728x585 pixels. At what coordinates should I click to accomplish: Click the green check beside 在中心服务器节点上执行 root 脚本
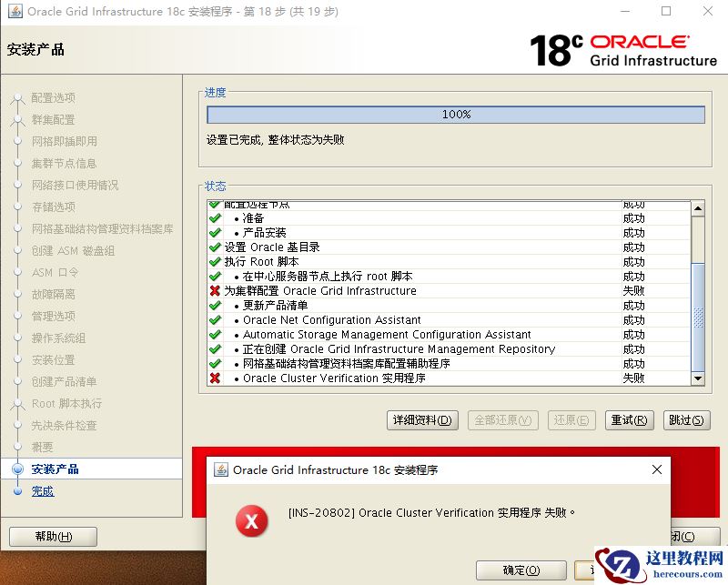point(215,277)
